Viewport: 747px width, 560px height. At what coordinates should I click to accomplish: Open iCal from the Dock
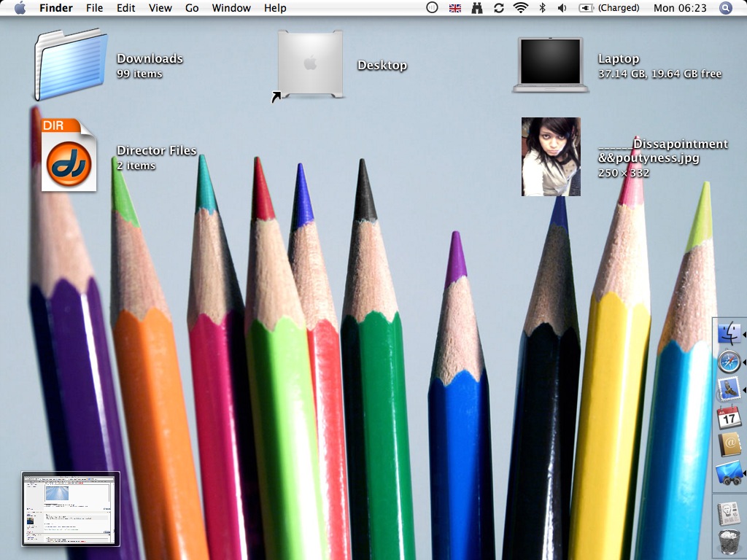729,418
